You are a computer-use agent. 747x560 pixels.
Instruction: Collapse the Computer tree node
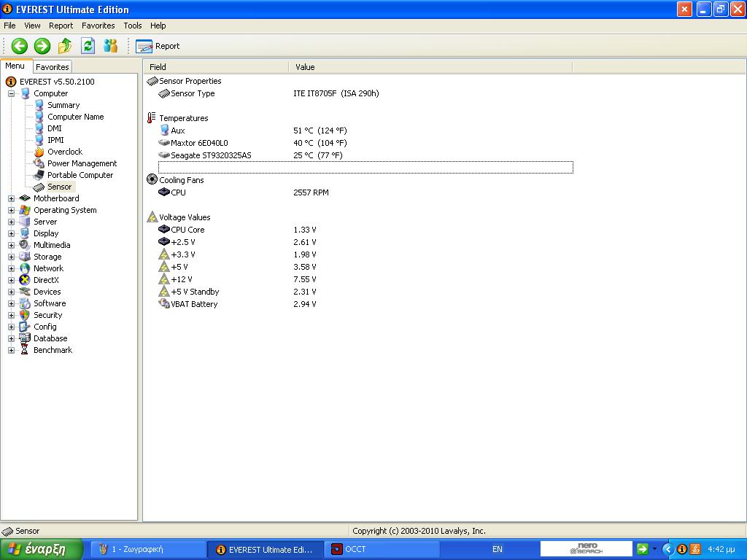pyautogui.click(x=12, y=94)
